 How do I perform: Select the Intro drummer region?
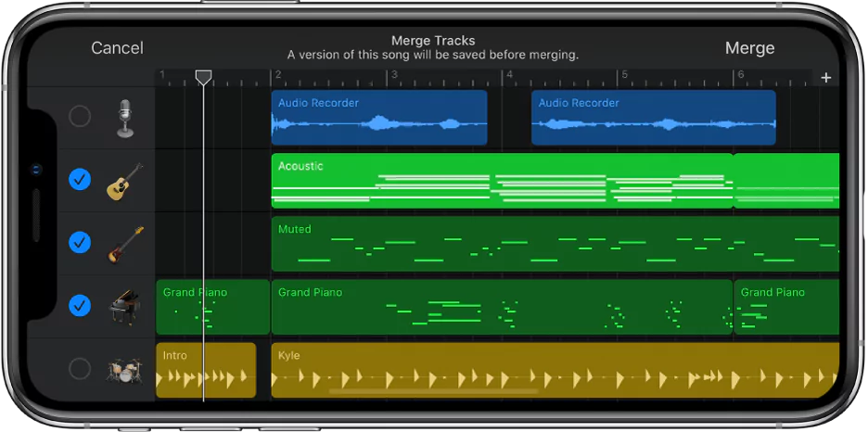[206, 370]
